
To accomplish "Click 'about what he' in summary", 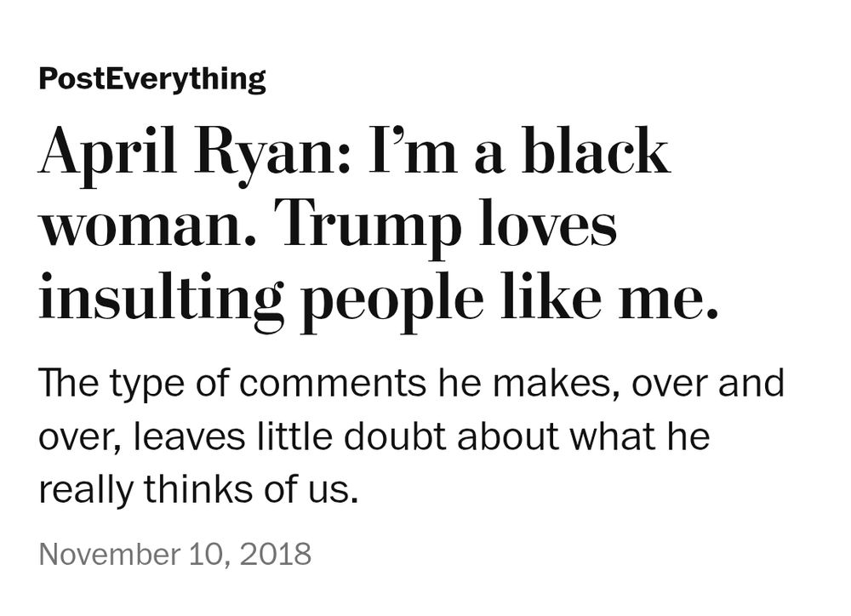I will click(x=584, y=436).
